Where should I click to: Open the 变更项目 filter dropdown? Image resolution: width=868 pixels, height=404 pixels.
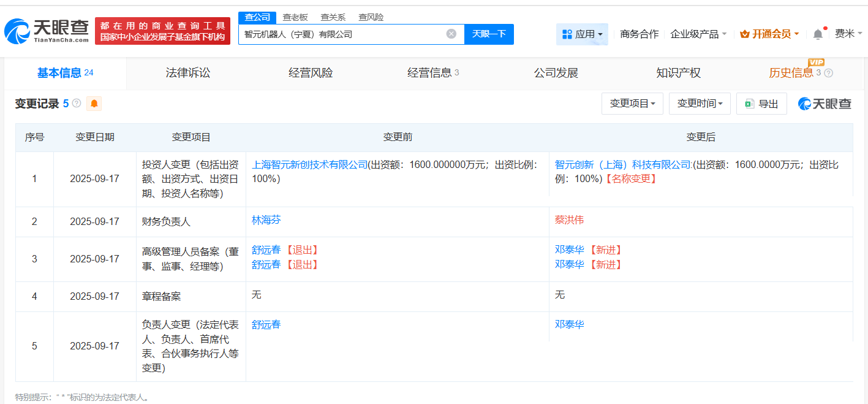[632, 103]
